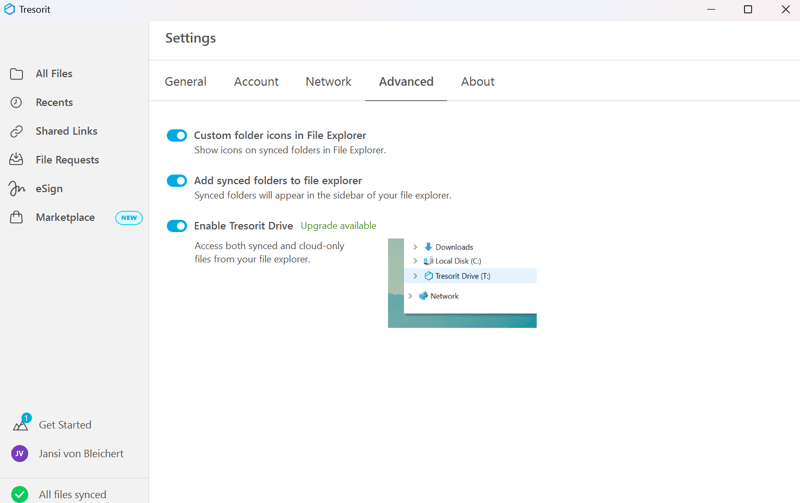Click 'Show icons on synced folders' description
Screen dimensions: 800x503
tap(290, 150)
